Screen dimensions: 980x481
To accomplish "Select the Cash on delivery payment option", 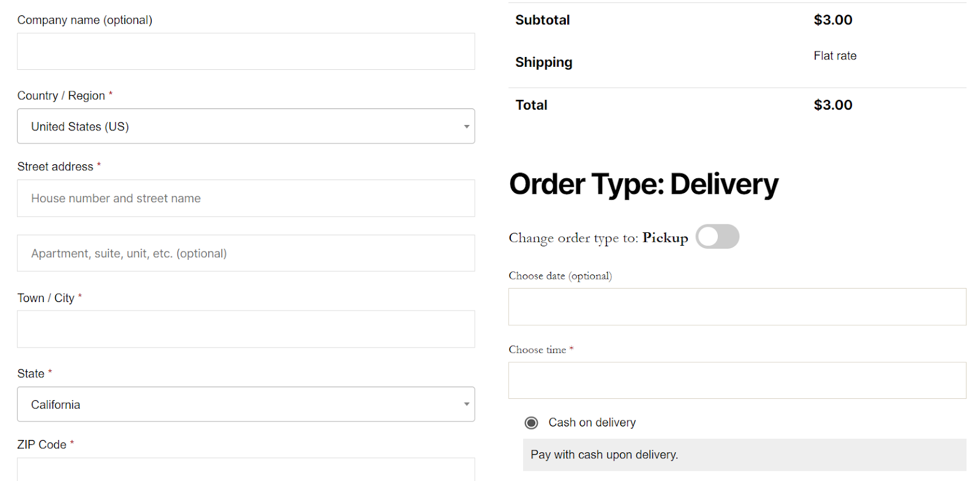I will [532, 422].
